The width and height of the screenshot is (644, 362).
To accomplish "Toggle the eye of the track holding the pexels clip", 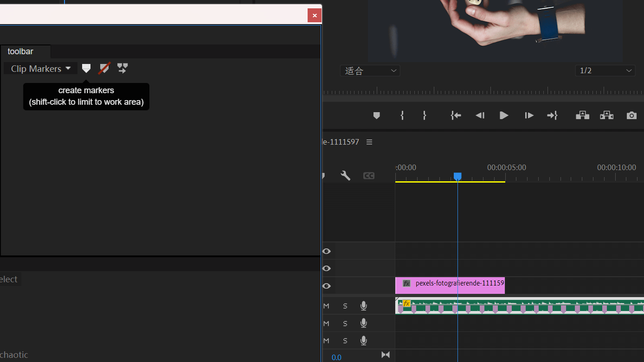I will click(327, 286).
